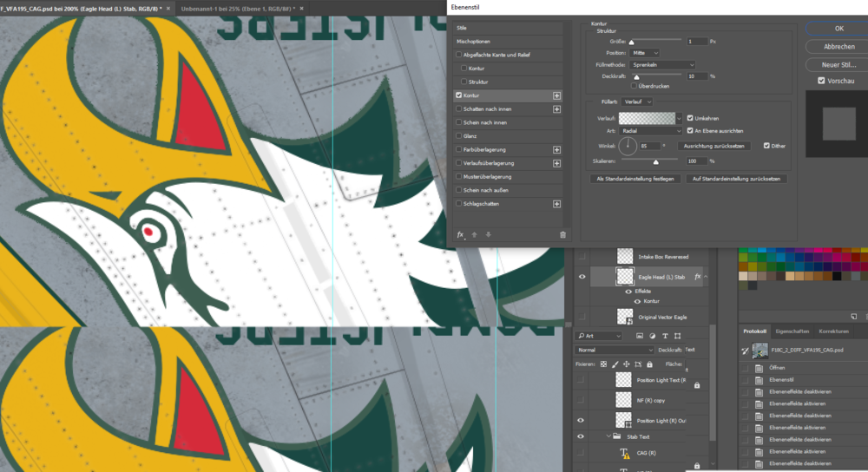
Task: Uncheck the Kontur effect checkbox
Action: [458, 95]
